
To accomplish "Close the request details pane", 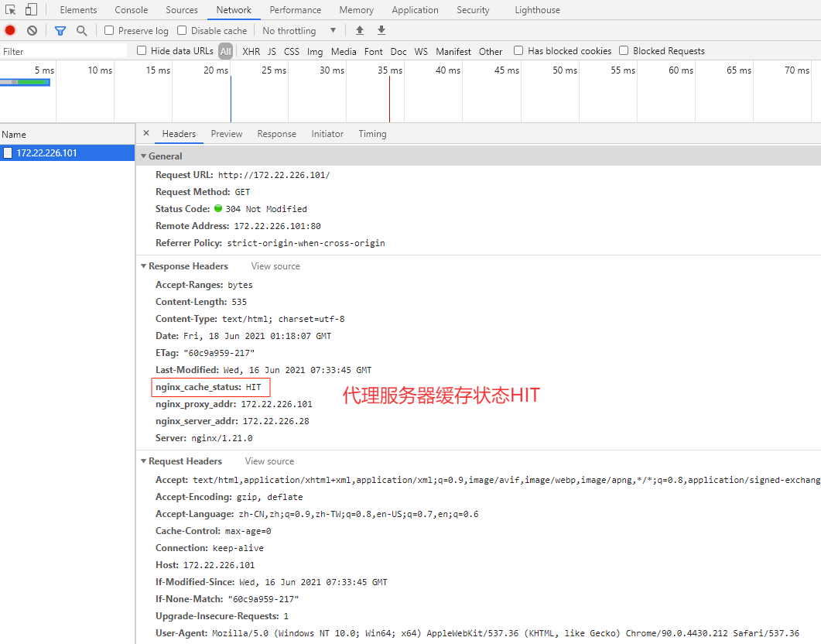I will point(146,133).
